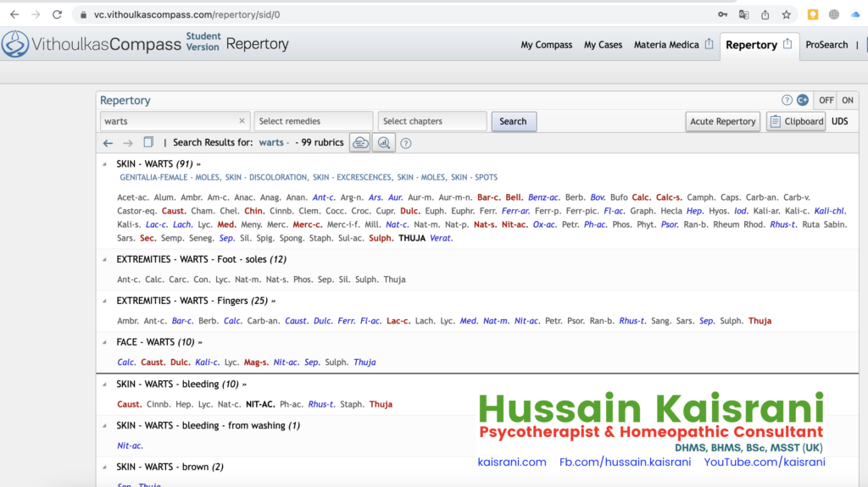Click Caust. remedy in SKIN - WARTS list
Viewport: 868px width, 487px height.
pyautogui.click(x=174, y=211)
